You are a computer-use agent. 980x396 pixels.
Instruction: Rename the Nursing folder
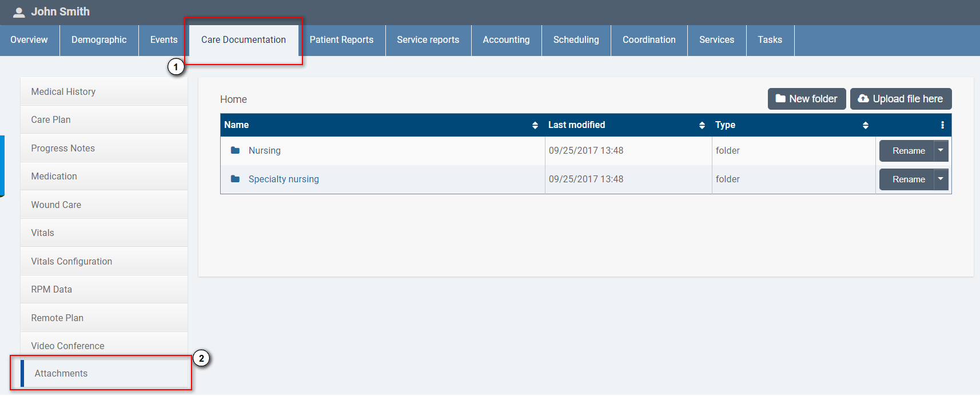pyautogui.click(x=908, y=151)
